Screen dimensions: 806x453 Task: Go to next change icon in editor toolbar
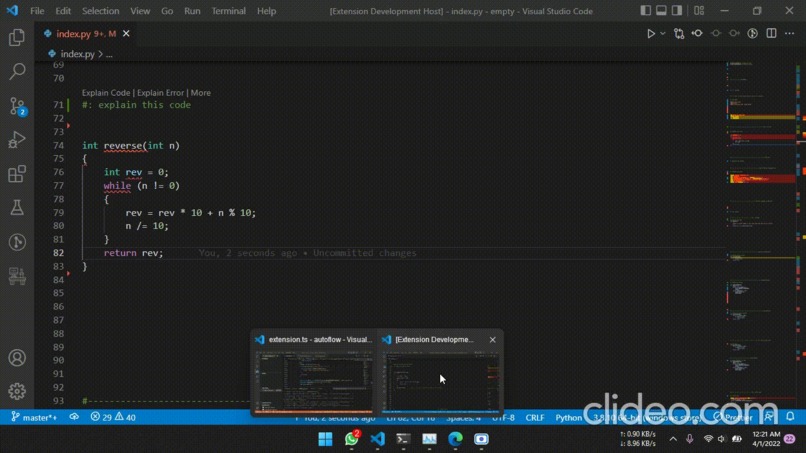point(734,33)
